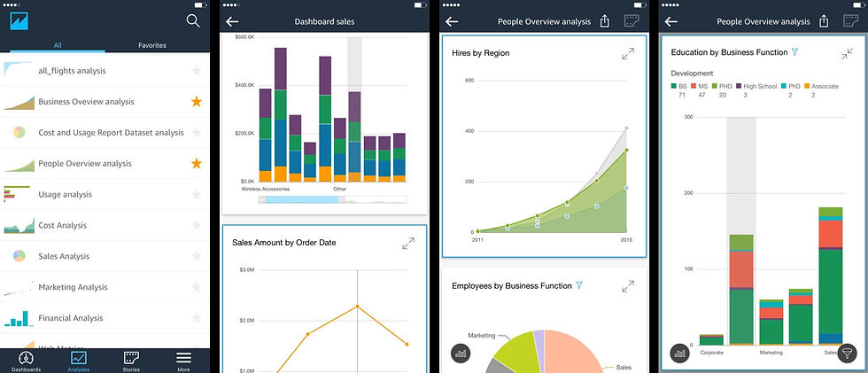
Task: Open the More menu tab
Action: click(x=184, y=361)
